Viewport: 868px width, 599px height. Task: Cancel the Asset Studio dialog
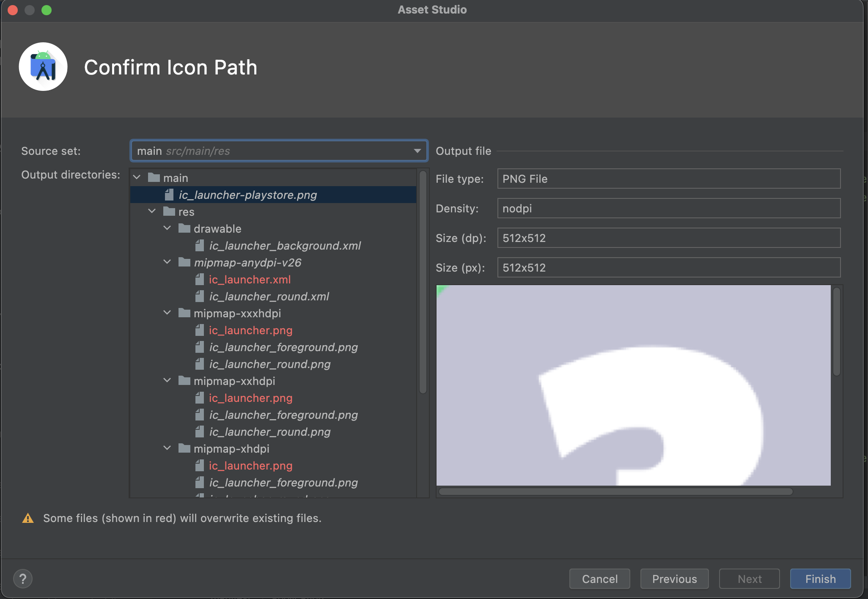[x=599, y=579]
